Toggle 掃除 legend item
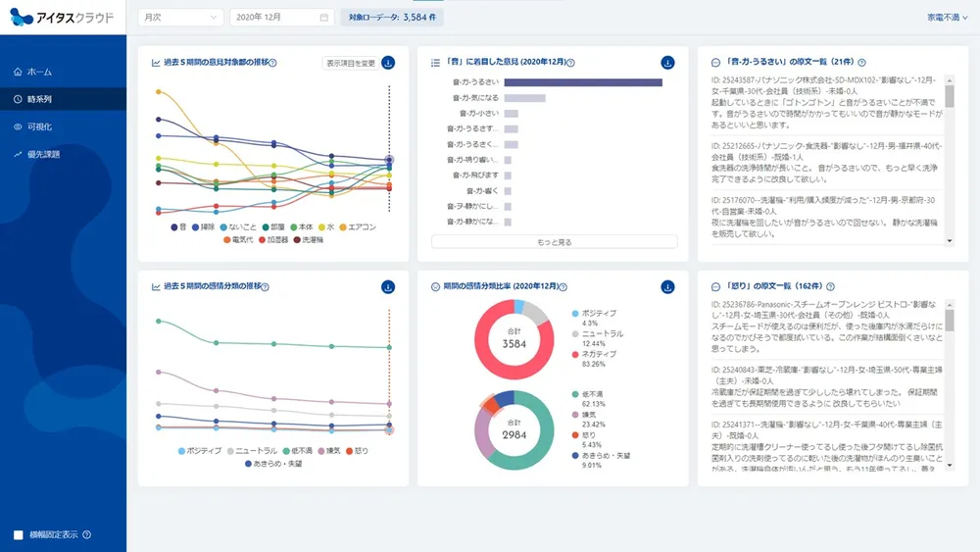Screen dimensions: 980x552 [x=204, y=226]
